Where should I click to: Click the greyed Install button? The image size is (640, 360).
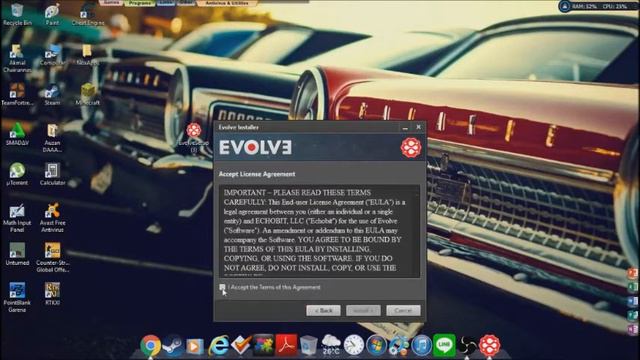(x=363, y=311)
